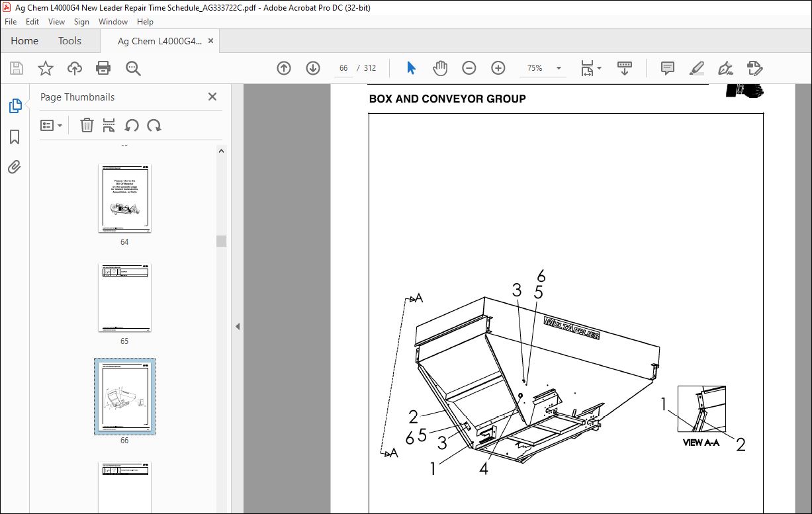Image resolution: width=812 pixels, height=514 pixels.
Task: Rotate page clockwise in thumbnails panel
Action: point(154,125)
